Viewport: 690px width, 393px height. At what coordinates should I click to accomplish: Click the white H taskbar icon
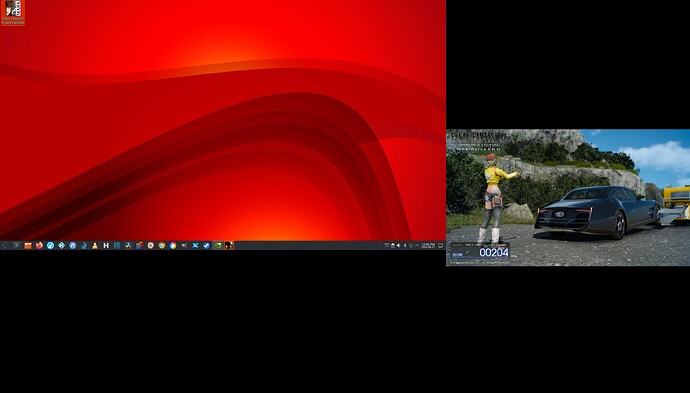coord(106,245)
